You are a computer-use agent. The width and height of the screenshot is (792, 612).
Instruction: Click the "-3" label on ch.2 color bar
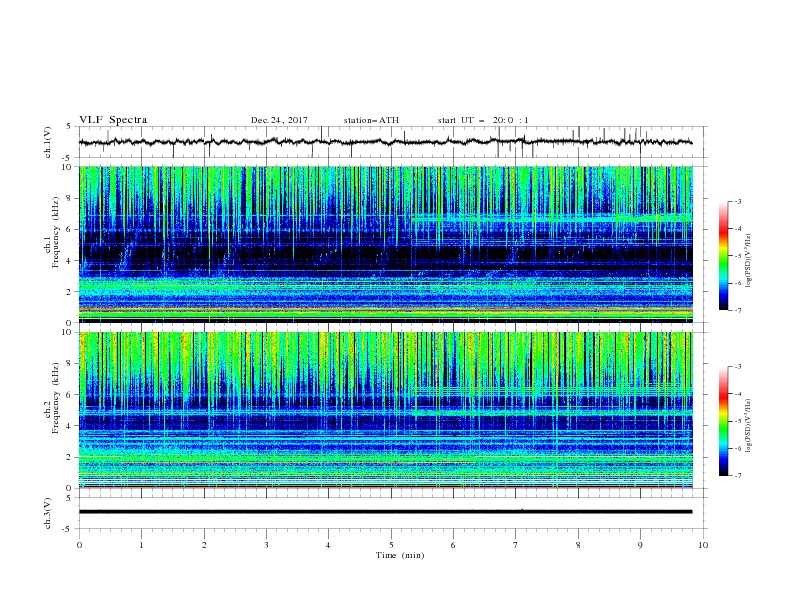(x=738, y=367)
